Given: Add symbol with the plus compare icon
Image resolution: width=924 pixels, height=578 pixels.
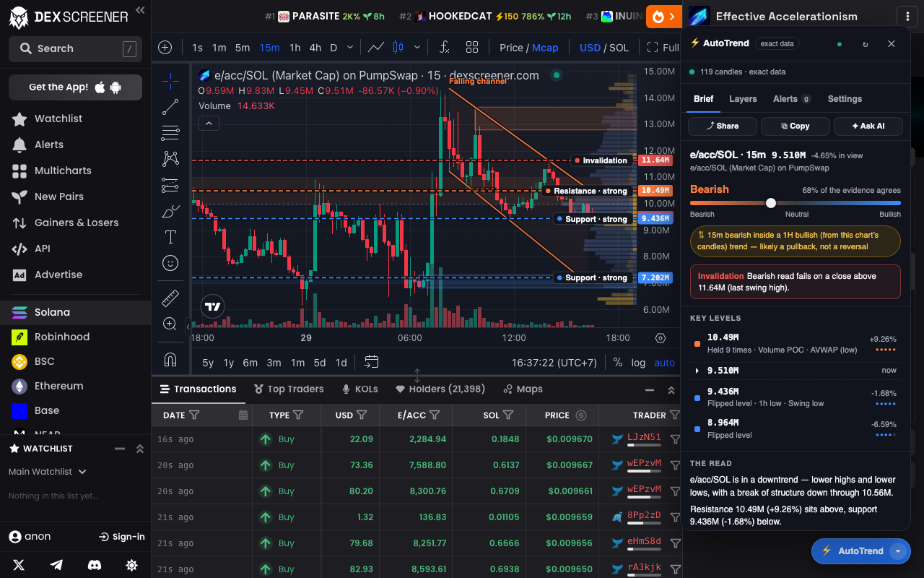Looking at the screenshot, I should pos(165,48).
